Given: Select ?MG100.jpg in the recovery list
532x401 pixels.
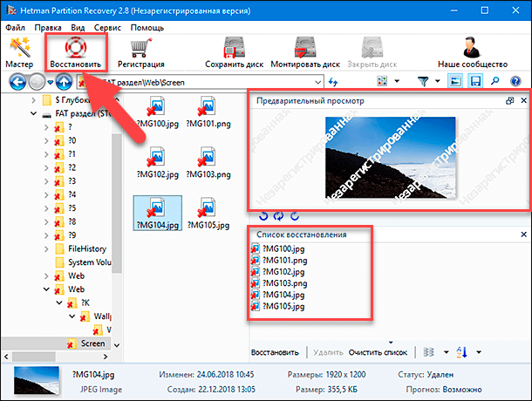Looking at the screenshot, I should [278, 248].
